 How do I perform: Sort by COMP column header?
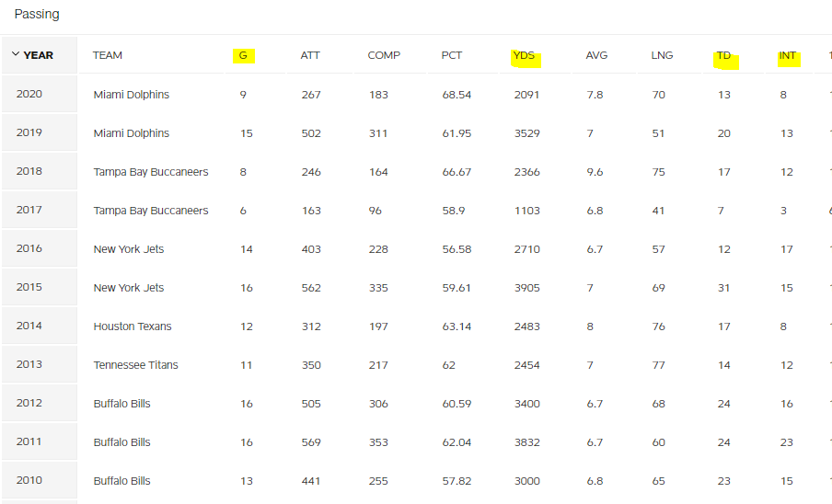pos(384,55)
